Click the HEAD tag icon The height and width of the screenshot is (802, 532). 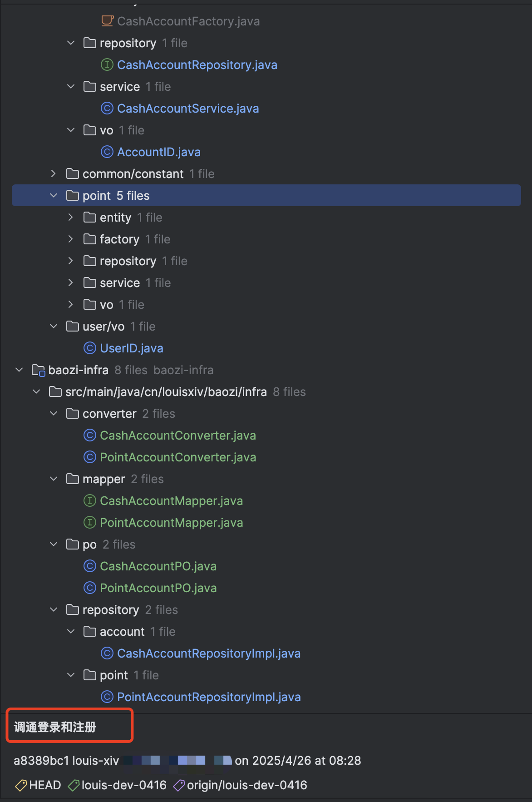point(21,785)
